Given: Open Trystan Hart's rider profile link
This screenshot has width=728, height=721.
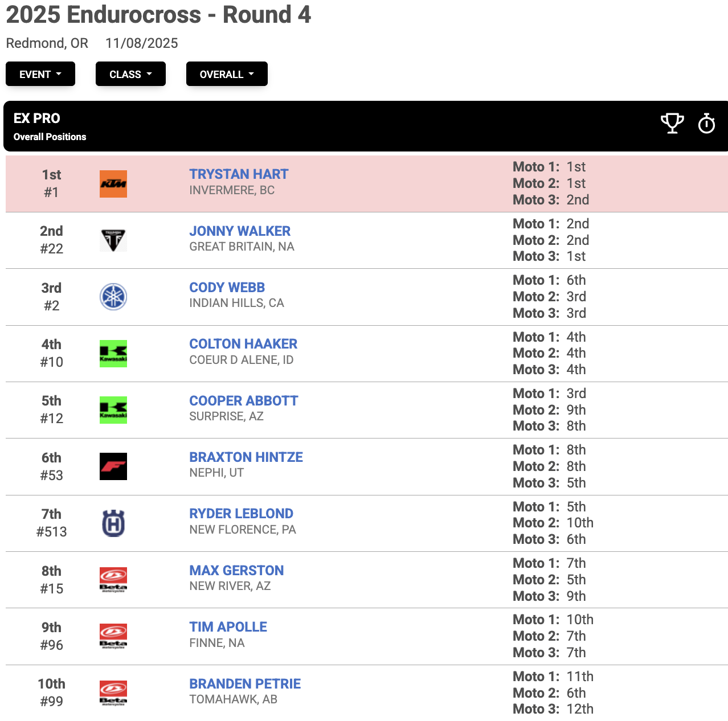Looking at the screenshot, I should pyautogui.click(x=239, y=174).
